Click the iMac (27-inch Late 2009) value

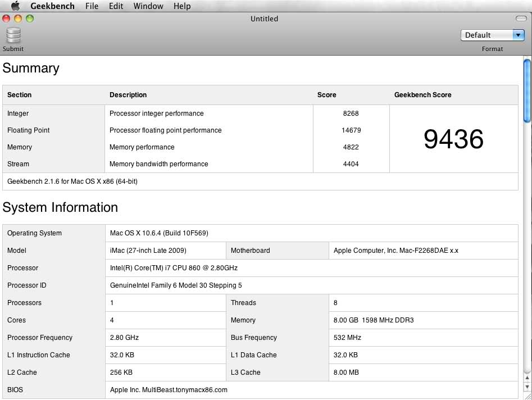click(x=148, y=251)
